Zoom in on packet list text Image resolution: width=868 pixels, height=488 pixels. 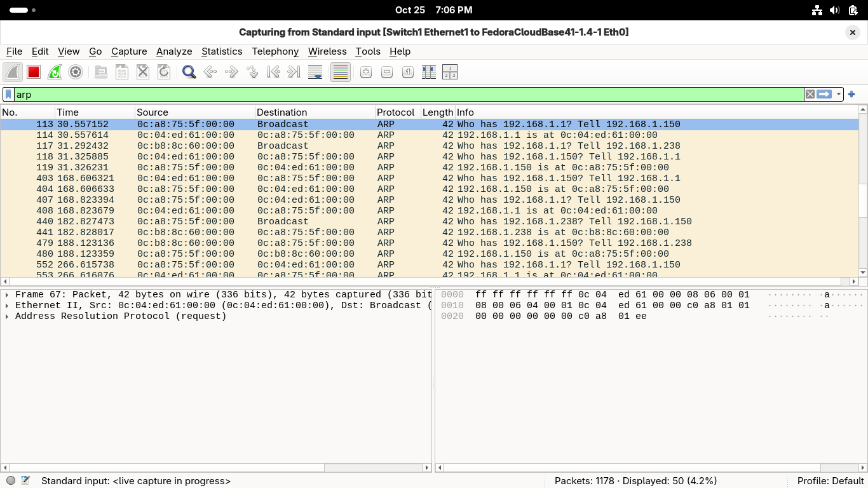tap(366, 72)
